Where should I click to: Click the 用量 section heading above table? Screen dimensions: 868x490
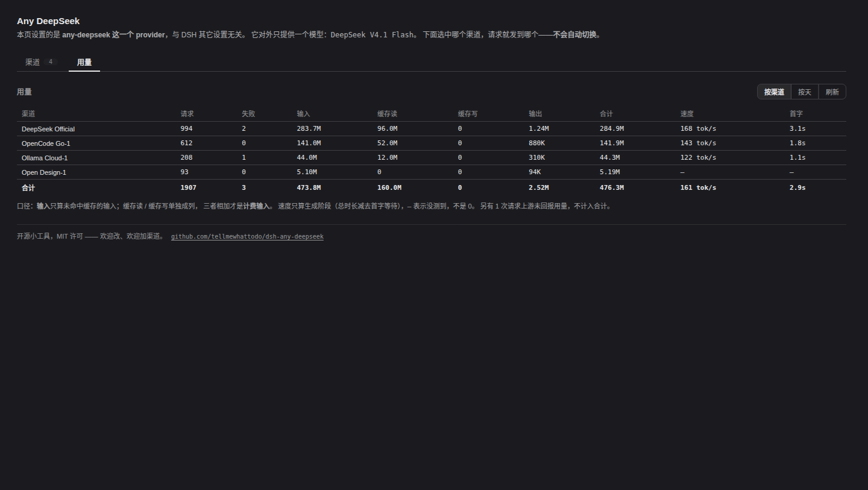[24, 92]
